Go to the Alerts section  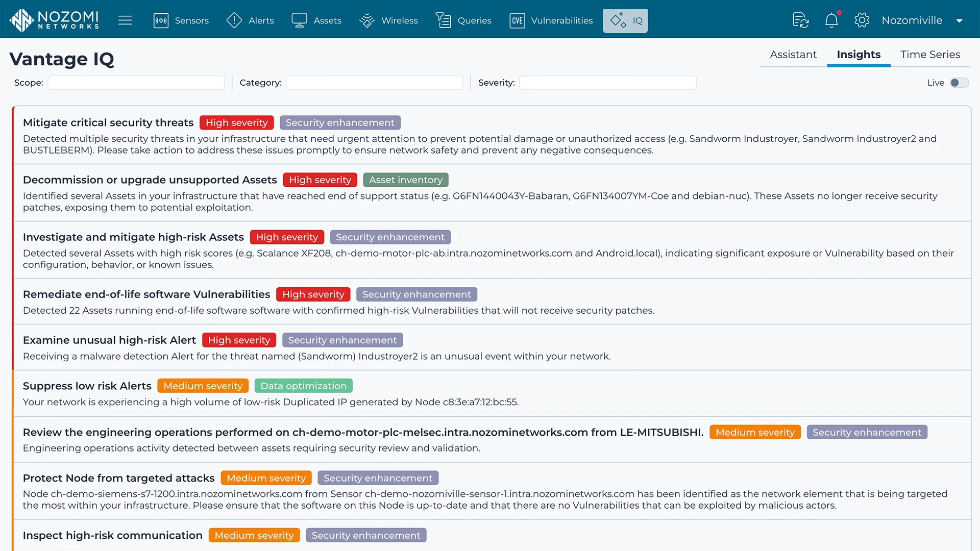pos(250,20)
